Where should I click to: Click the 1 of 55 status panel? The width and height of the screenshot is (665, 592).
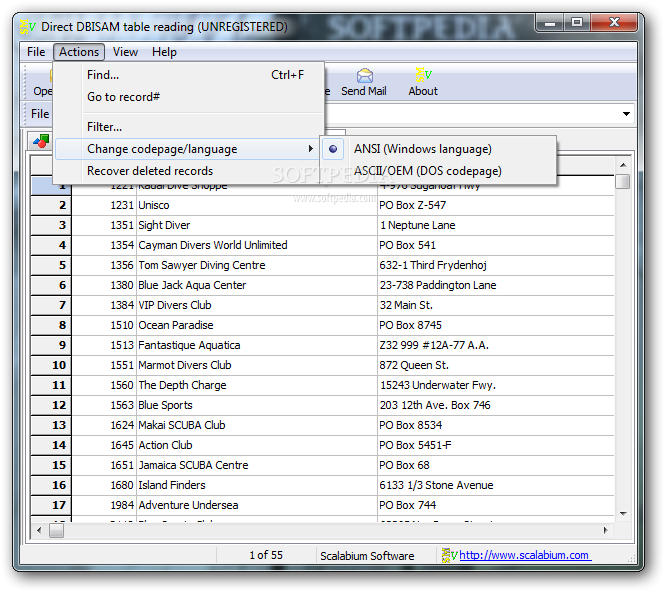tap(266, 555)
